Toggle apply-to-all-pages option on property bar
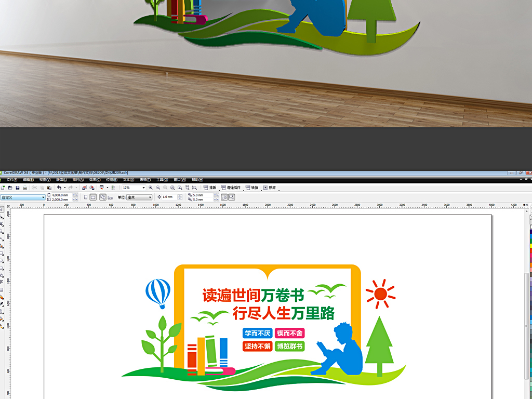 coord(102,198)
